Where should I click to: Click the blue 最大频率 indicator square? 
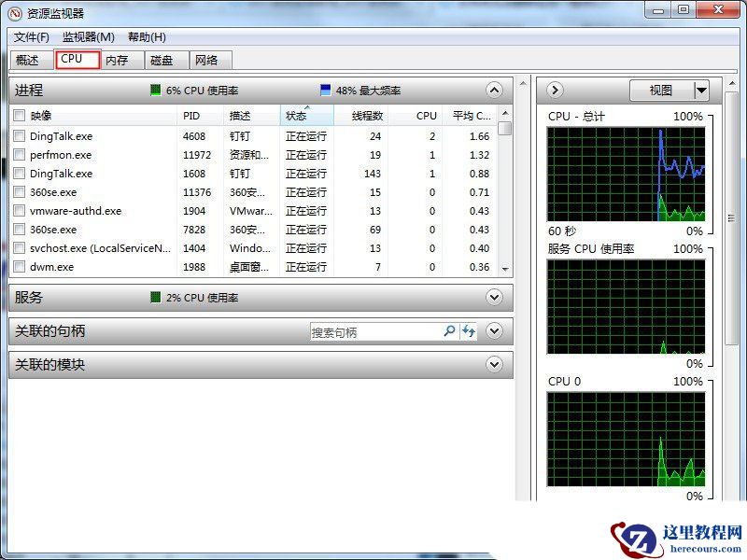tap(324, 91)
